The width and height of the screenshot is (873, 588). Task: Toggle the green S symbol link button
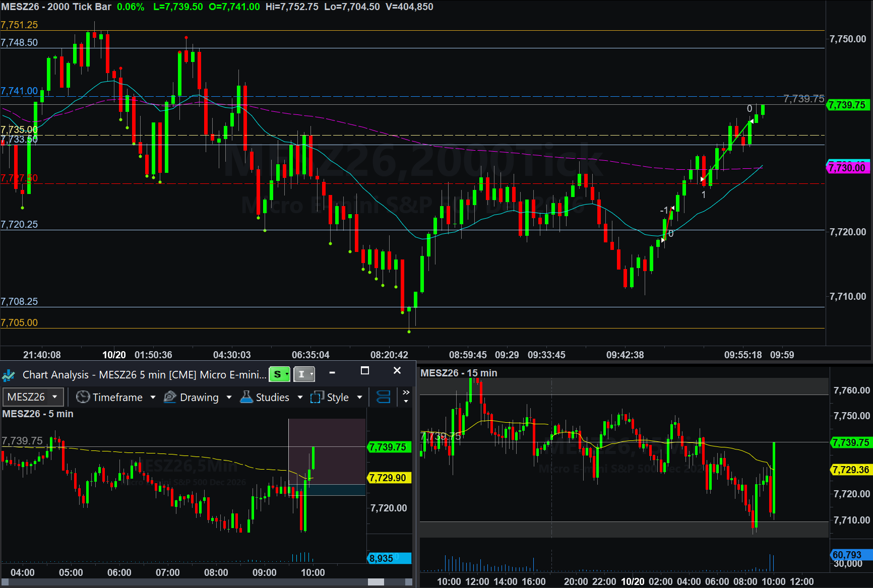point(280,374)
